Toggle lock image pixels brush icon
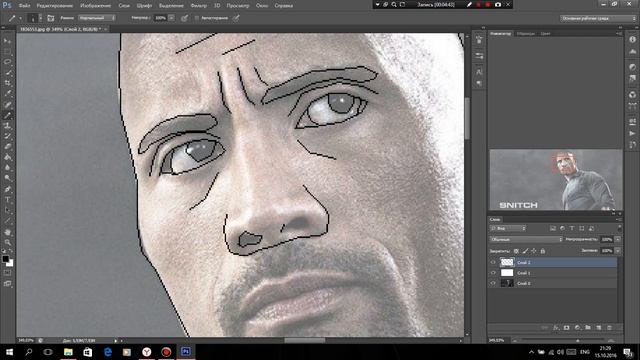The width and height of the screenshot is (640, 360). (x=525, y=251)
